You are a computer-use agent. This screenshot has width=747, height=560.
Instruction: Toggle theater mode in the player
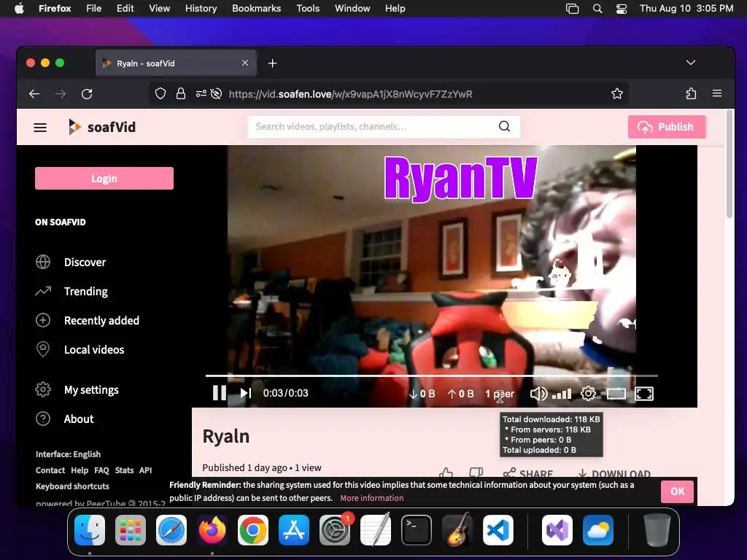point(616,394)
